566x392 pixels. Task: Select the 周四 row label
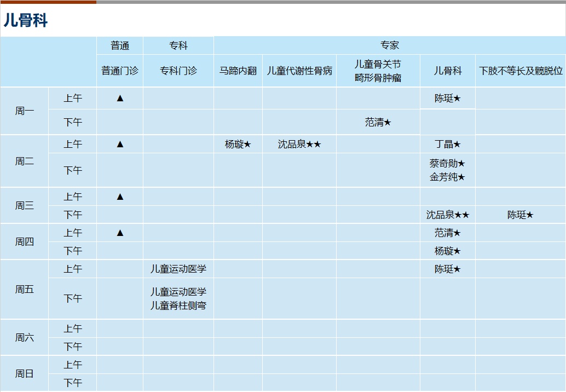pos(24,241)
